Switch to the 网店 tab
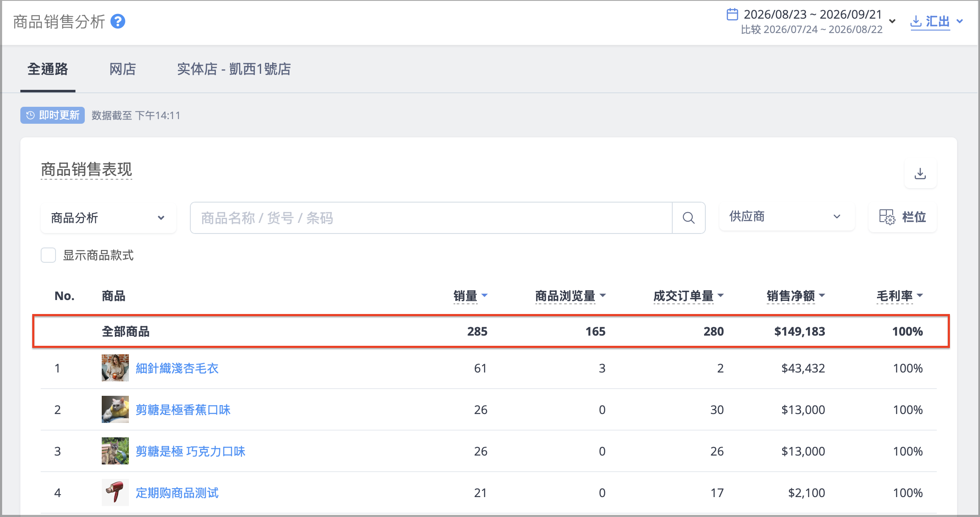Viewport: 980px width, 517px height. click(x=122, y=69)
